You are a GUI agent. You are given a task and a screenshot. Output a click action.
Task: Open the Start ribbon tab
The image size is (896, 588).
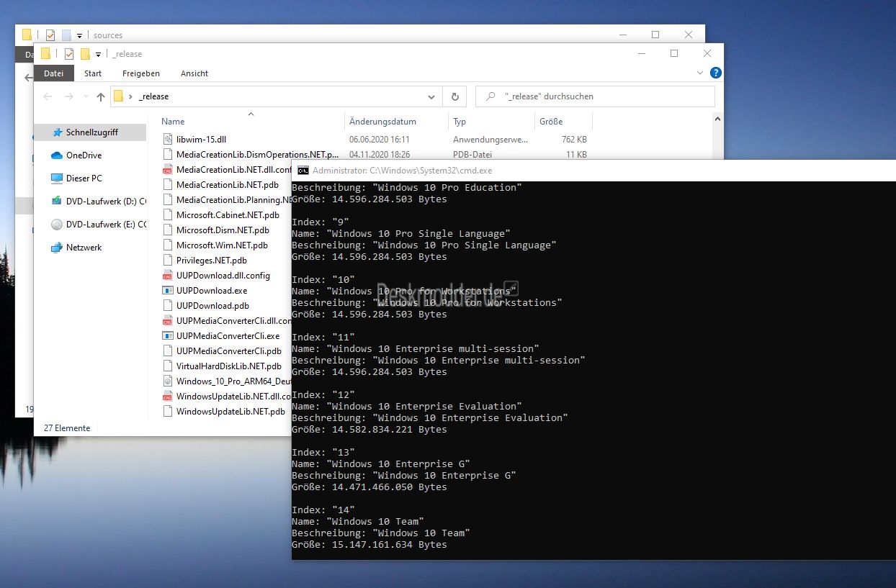pos(93,73)
